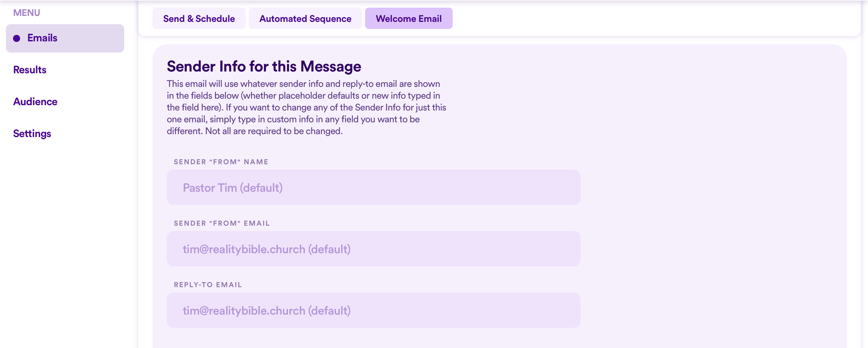868x348 pixels.
Task: Click the "Sender Info for this Message" heading
Action: (264, 66)
